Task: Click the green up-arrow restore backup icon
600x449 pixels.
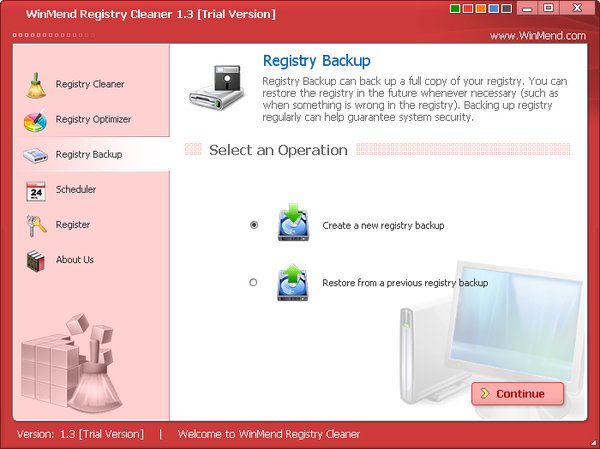Action: 292,282
